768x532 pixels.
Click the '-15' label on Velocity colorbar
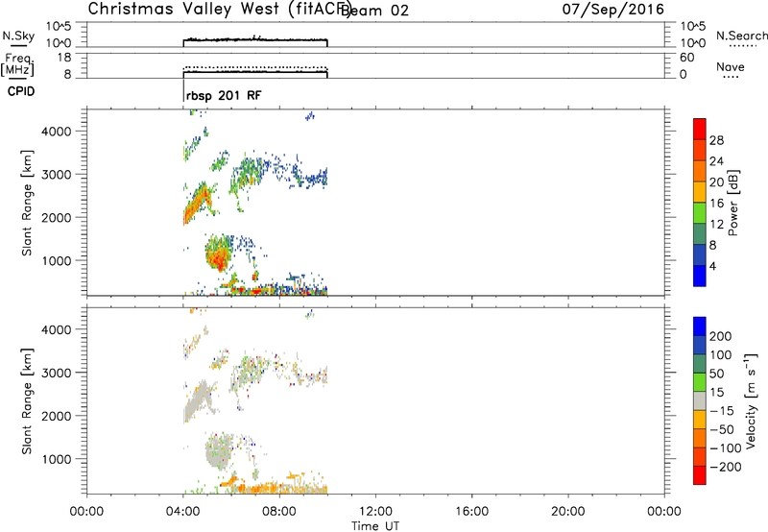(722, 410)
